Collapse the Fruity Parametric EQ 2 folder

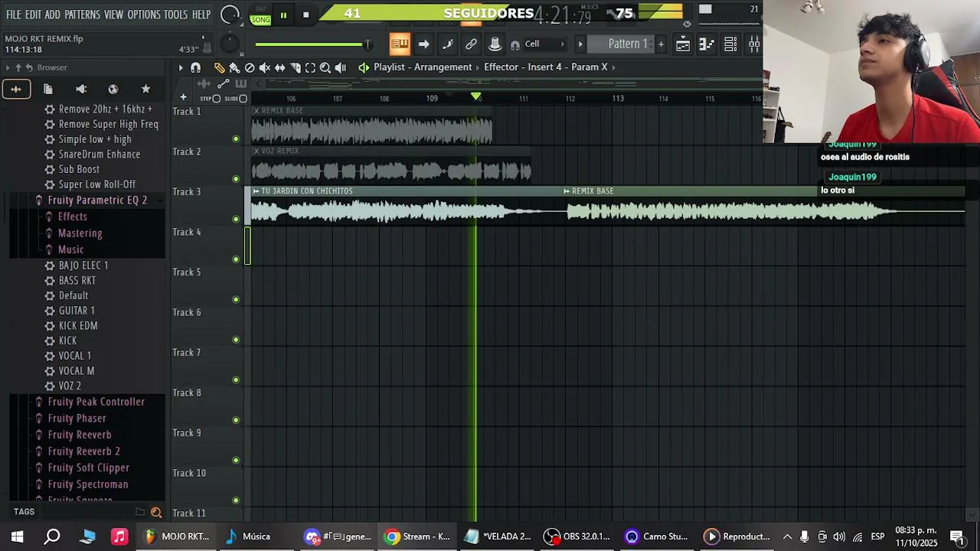(x=97, y=200)
